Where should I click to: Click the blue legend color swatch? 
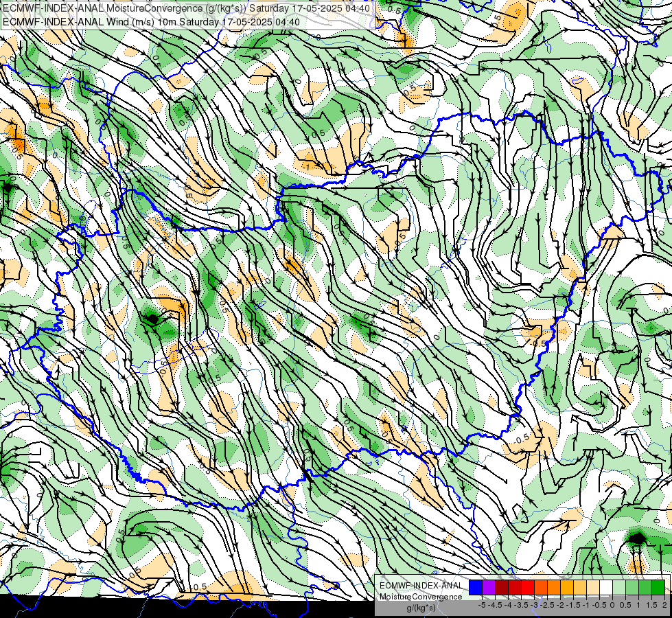pyautogui.click(x=476, y=588)
